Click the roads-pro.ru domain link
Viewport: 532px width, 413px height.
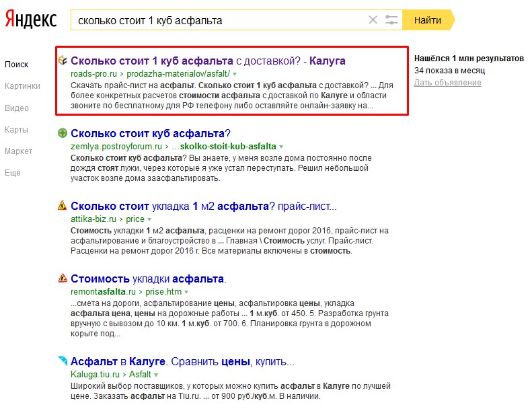(93, 73)
